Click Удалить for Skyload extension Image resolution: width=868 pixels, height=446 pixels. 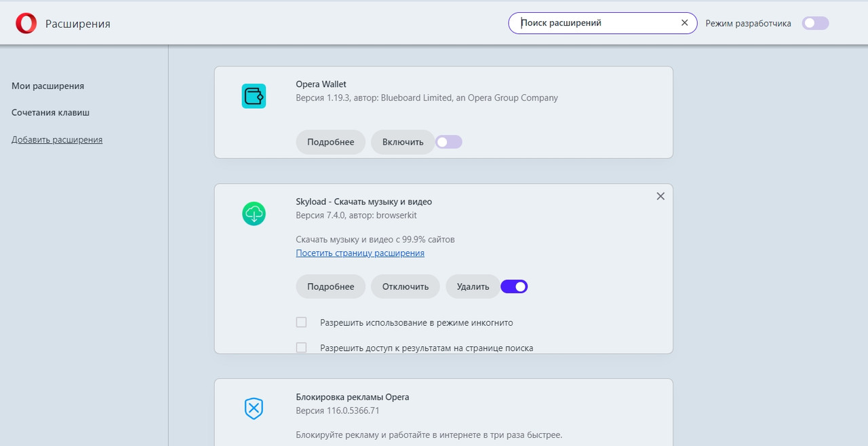[473, 286]
